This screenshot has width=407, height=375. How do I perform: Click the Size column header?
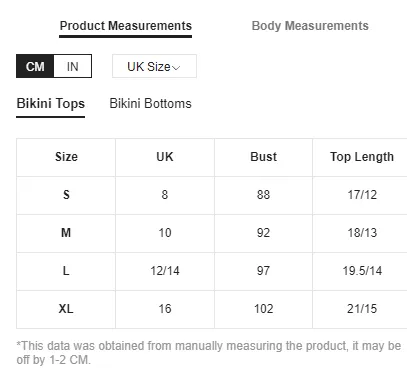(66, 157)
